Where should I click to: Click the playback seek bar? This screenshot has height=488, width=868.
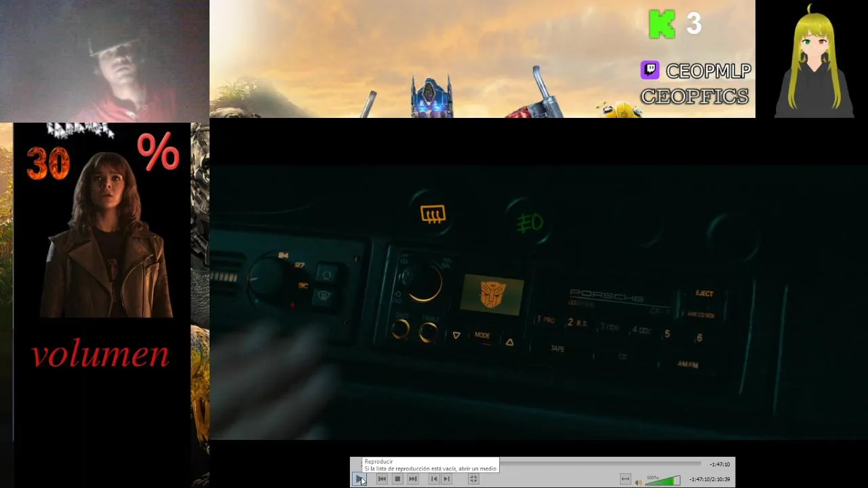pos(600,464)
